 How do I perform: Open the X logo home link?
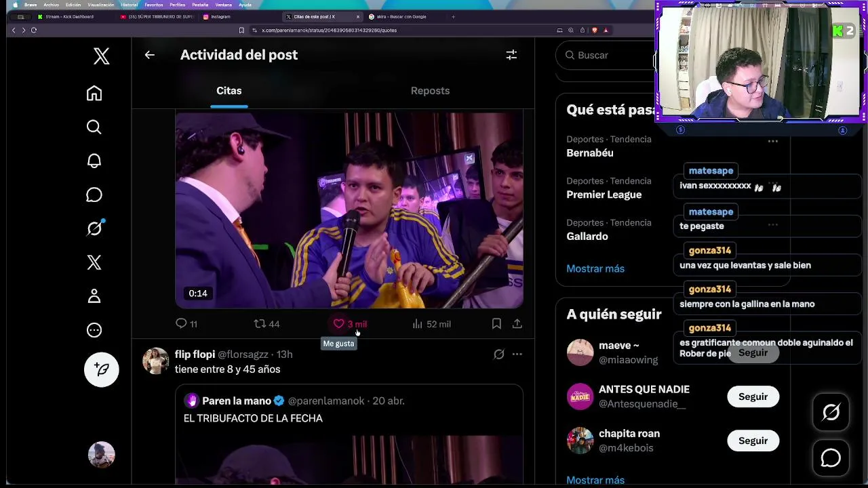[101, 56]
